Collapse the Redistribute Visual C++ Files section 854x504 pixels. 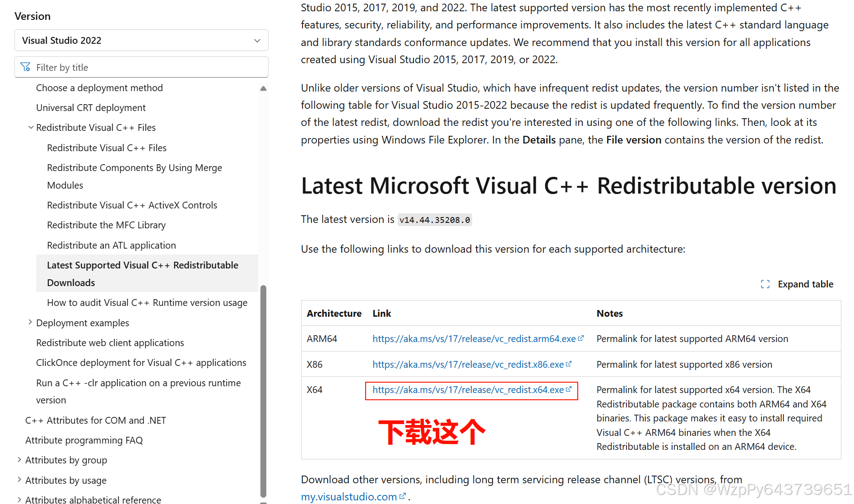(31, 128)
